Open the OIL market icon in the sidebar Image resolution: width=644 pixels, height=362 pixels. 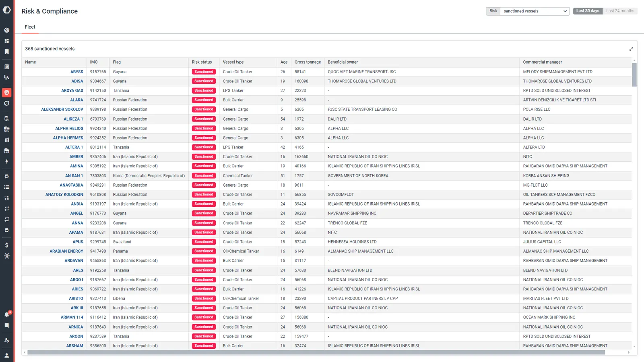coord(7,130)
